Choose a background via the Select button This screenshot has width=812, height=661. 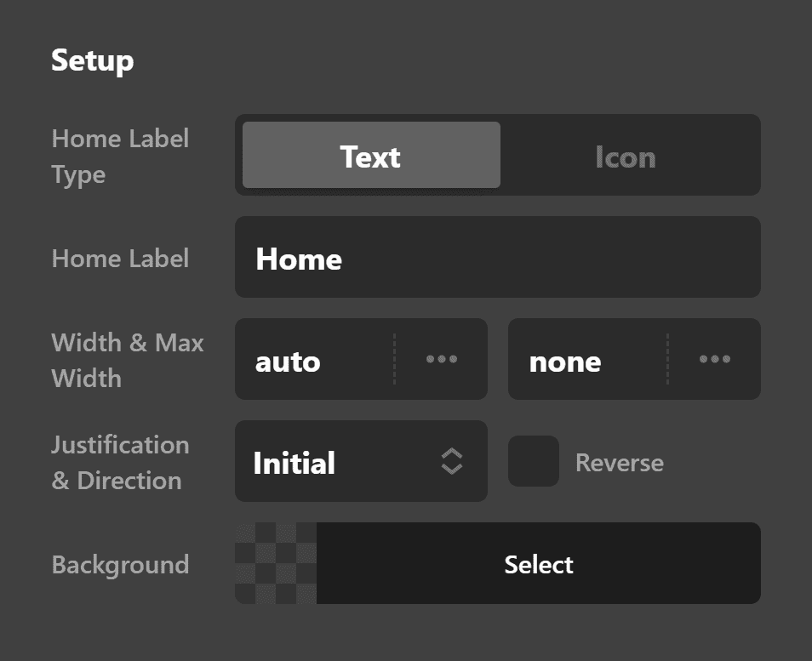coord(538,563)
